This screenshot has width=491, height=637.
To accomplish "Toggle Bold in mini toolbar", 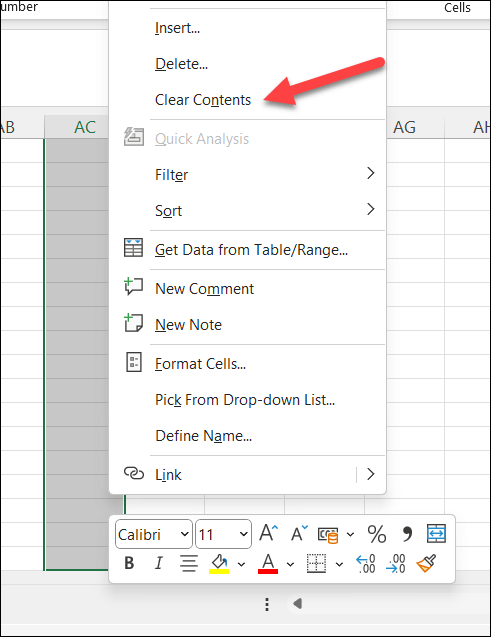I will coord(129,563).
